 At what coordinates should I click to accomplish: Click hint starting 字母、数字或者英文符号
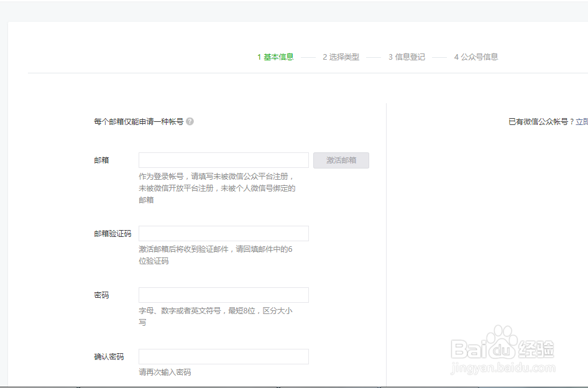click(x=216, y=316)
